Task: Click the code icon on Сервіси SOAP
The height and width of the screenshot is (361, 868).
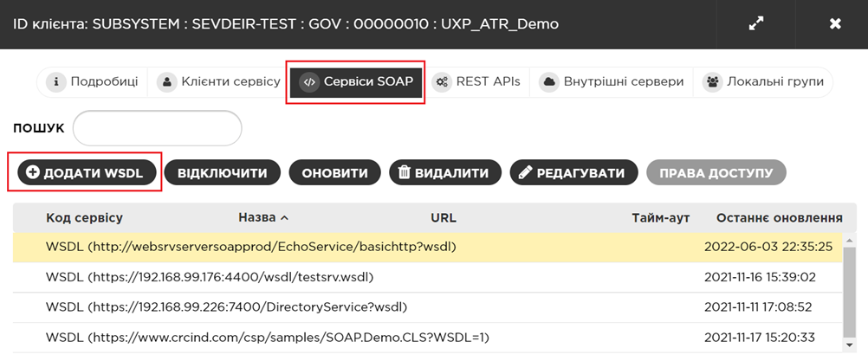Action: [309, 82]
